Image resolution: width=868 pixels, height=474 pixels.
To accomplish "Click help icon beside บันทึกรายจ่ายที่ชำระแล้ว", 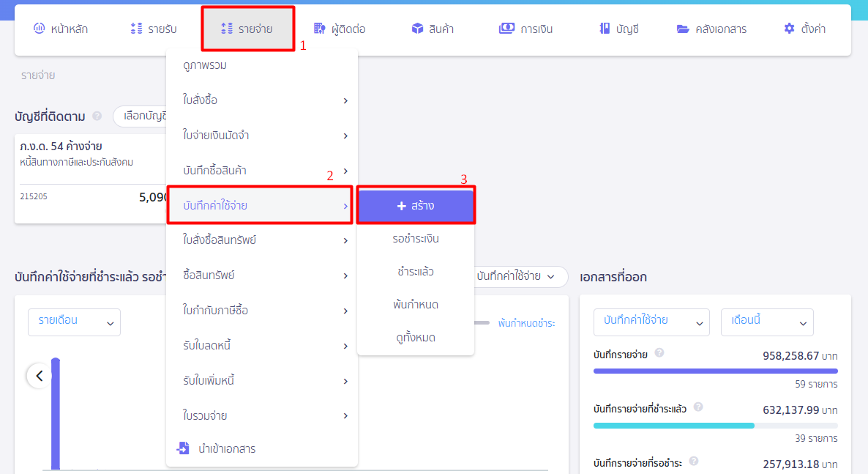I will pos(698,407).
